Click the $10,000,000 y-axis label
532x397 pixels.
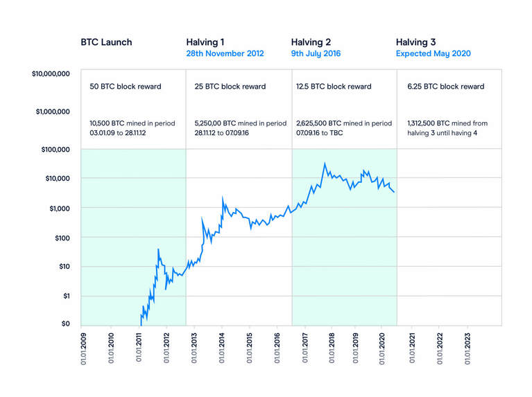click(51, 74)
